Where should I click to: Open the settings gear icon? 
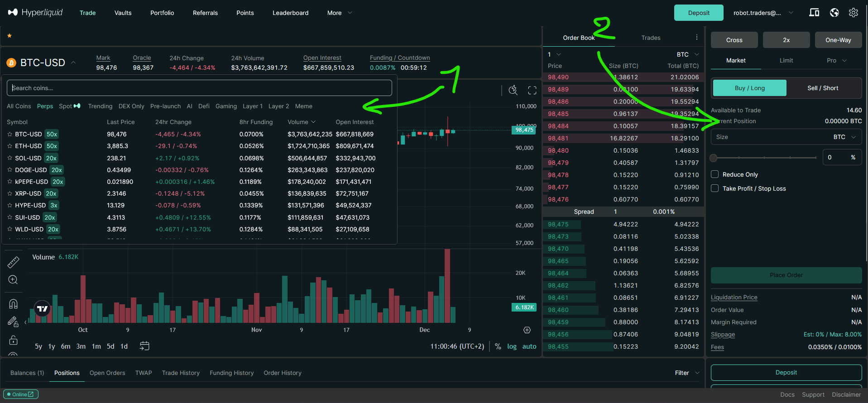[x=854, y=13]
